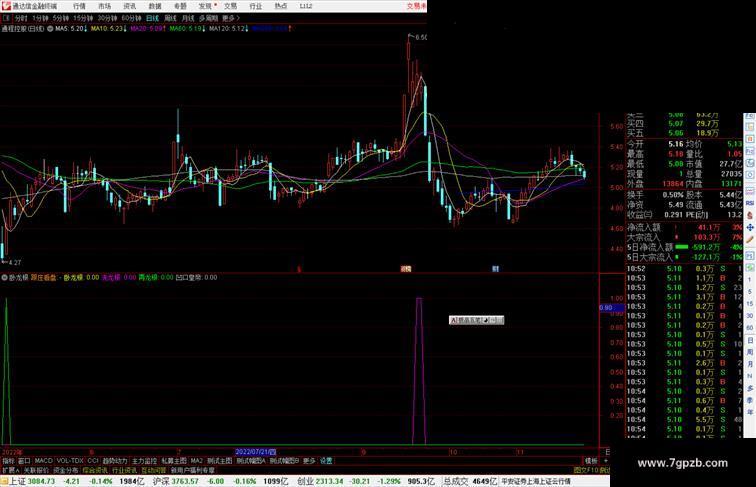756x487 pixels.
Task: Select the 趋势动力 indicator tab
Action: (115, 461)
